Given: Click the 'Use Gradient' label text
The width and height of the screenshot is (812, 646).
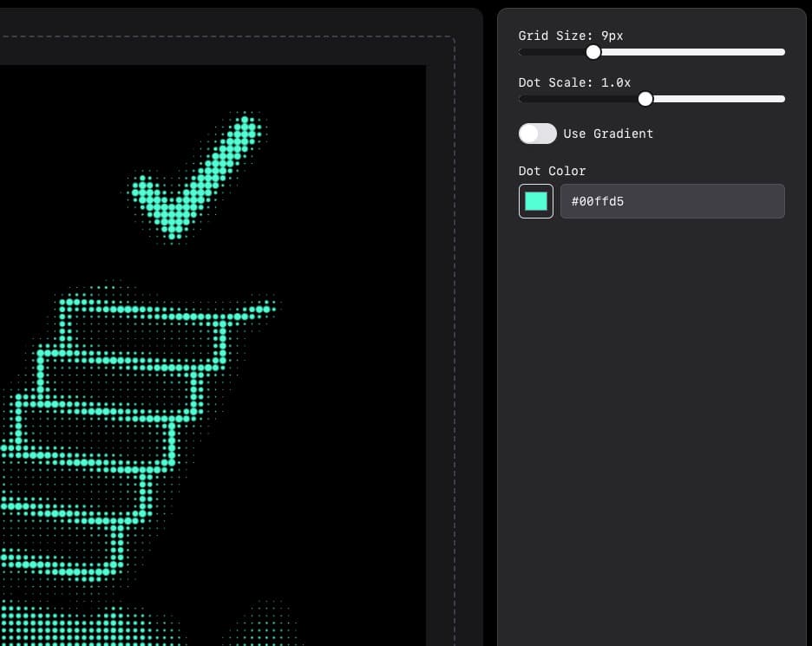Looking at the screenshot, I should (x=608, y=134).
